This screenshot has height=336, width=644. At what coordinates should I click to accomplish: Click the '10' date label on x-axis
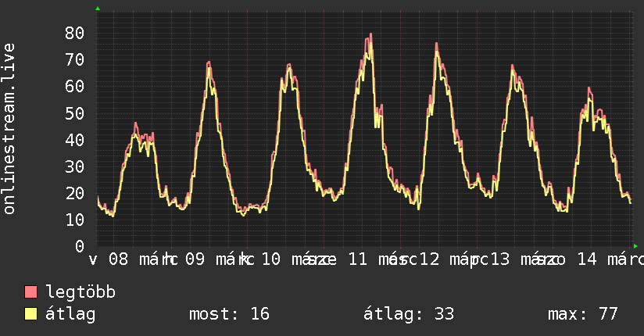271,259
